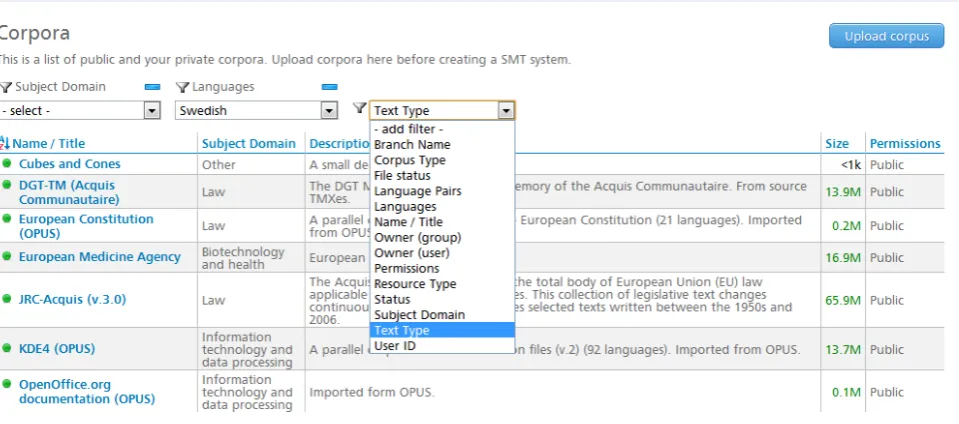Click green status dot for KDE4 (OPUS)
The width and height of the screenshot is (959, 424).
pos(7,348)
